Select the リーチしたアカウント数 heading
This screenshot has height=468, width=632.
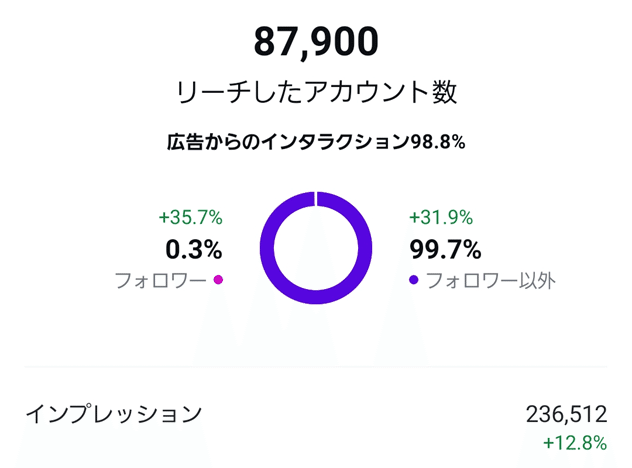click(316, 93)
